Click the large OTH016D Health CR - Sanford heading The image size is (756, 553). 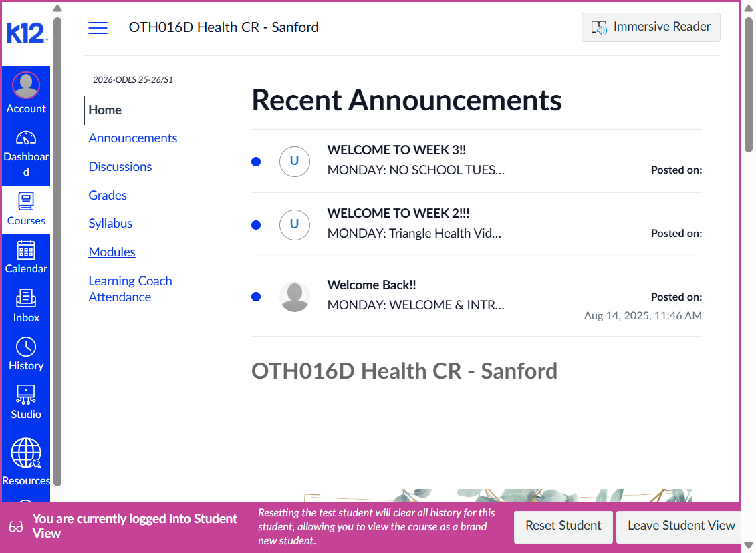[404, 371]
